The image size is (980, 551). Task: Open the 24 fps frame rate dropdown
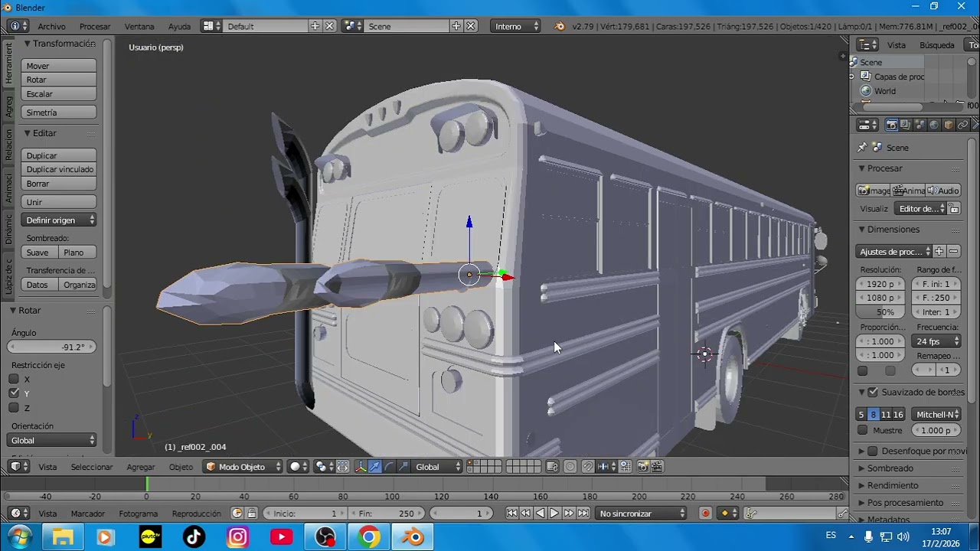(x=936, y=341)
